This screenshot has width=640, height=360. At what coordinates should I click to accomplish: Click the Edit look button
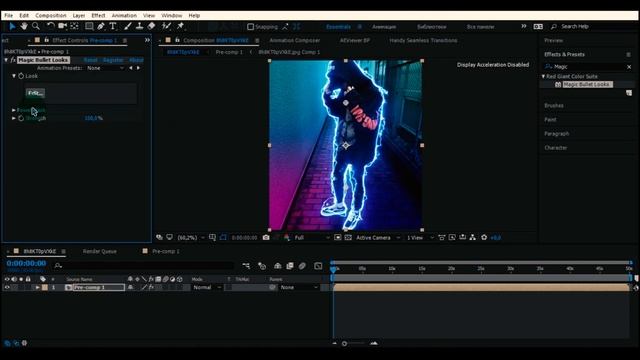click(x=36, y=93)
